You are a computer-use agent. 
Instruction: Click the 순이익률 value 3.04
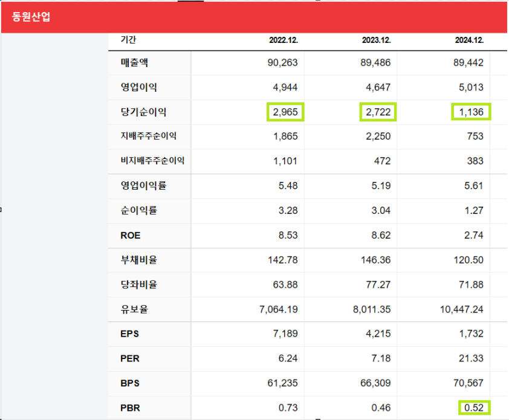(381, 210)
